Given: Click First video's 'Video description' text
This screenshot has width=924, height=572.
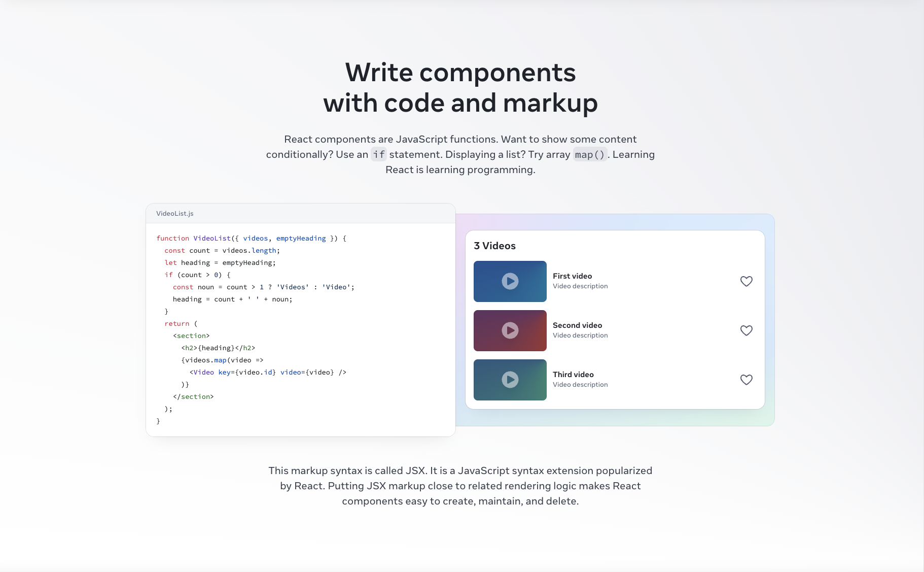Looking at the screenshot, I should click(x=580, y=286).
